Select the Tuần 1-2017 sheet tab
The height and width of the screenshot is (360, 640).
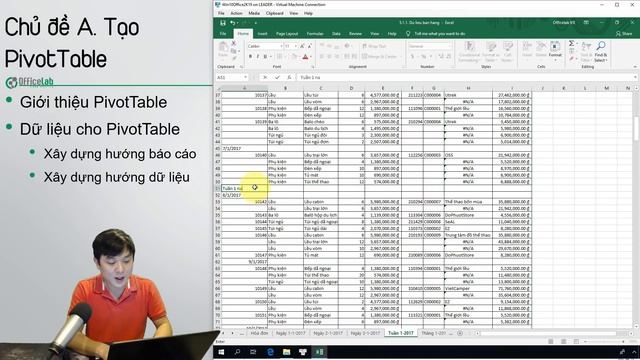click(x=400, y=333)
